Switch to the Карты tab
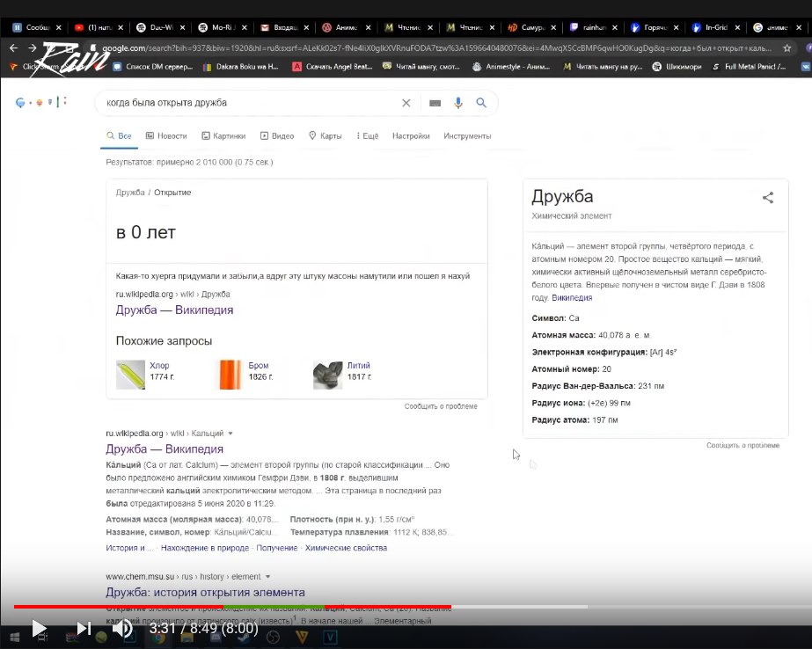812x649 pixels. tap(326, 135)
